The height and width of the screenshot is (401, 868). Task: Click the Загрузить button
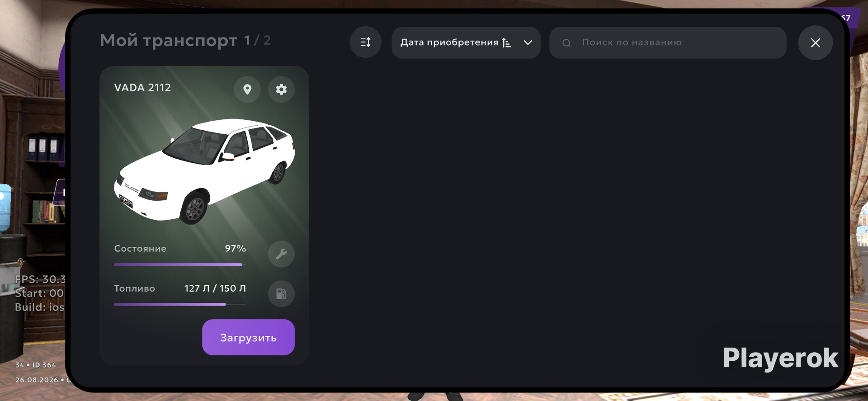point(248,337)
